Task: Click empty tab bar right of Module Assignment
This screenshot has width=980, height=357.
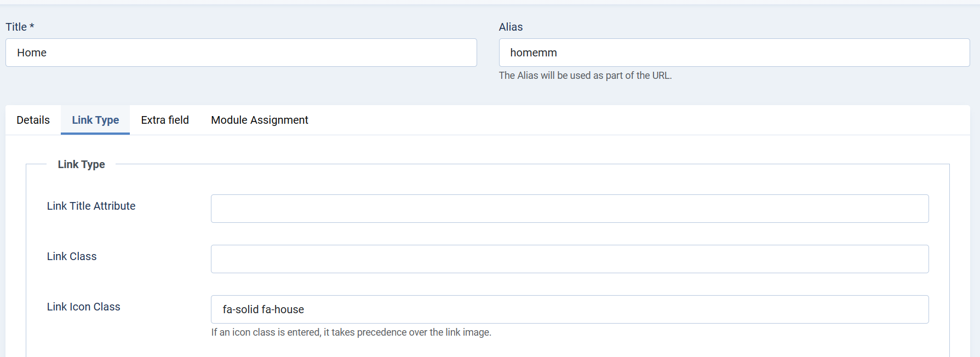Action: (x=603, y=120)
